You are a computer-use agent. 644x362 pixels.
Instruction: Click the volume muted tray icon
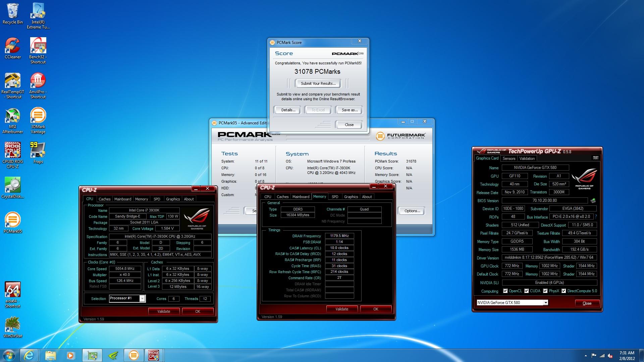[610, 356]
